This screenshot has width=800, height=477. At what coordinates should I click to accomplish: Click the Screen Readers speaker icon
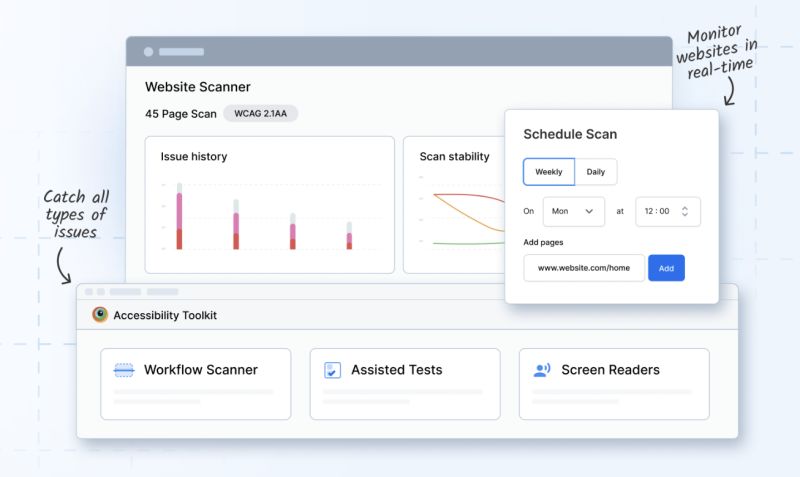(542, 370)
